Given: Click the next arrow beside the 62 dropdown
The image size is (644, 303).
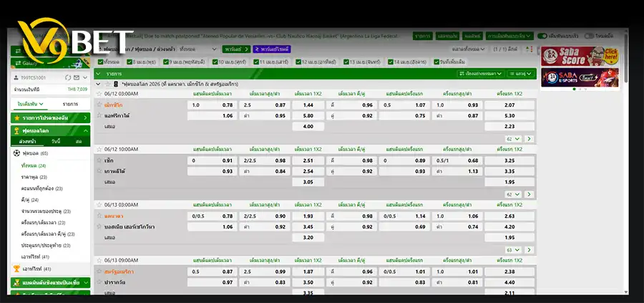Looking at the screenshot, I should tap(529, 138).
